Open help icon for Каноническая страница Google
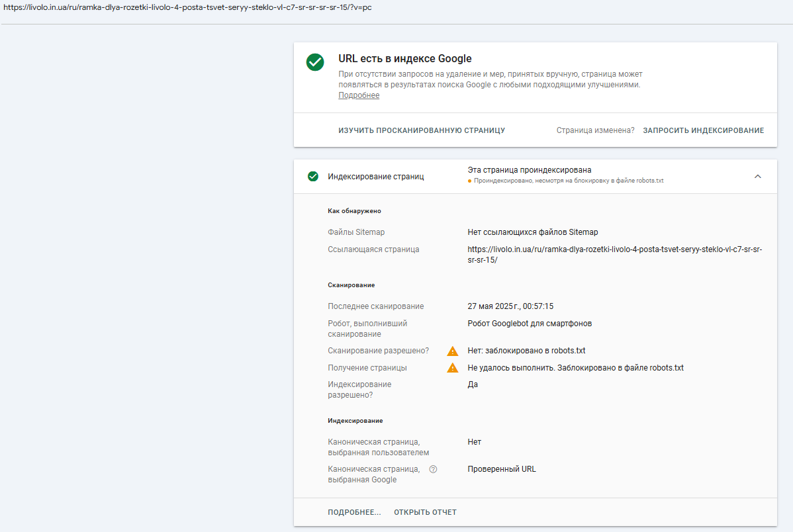793x532 pixels. coord(433,469)
